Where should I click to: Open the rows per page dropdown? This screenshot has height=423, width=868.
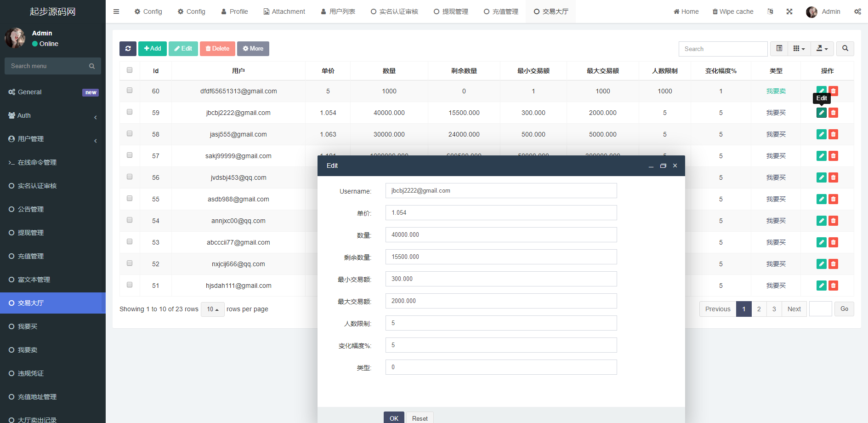(212, 309)
